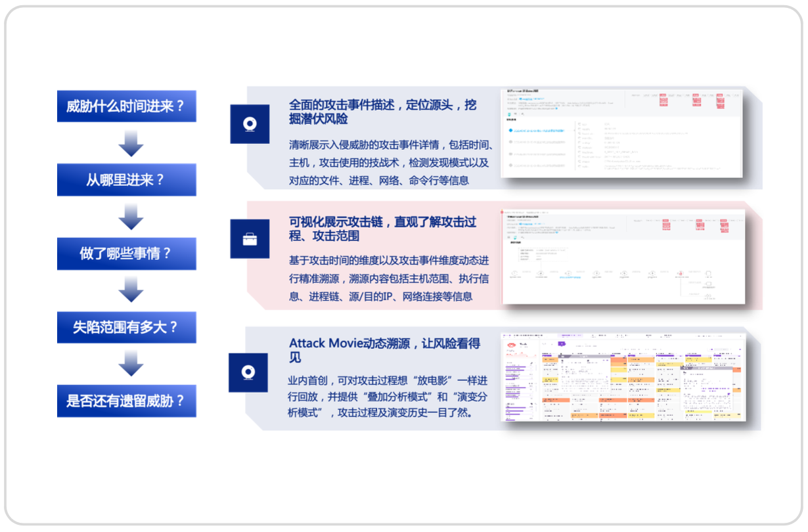Image resolution: width=808 pixels, height=532 pixels.
Task: Open the filter dropdown in the attack chain header
Action: [x=637, y=220]
